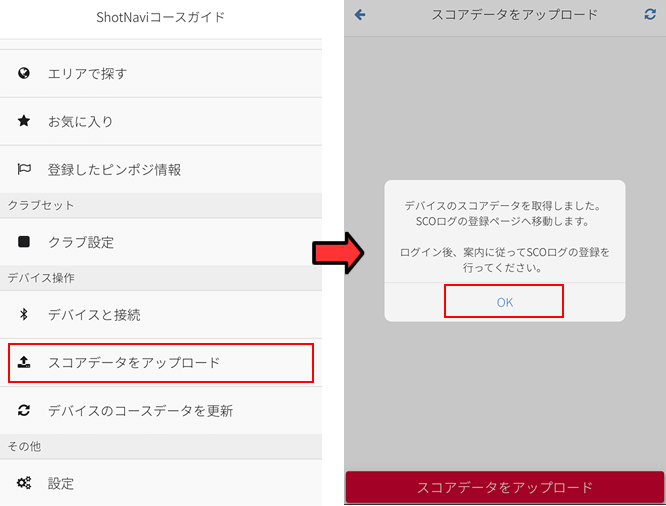The height and width of the screenshot is (506, 666).
Task: Tap the upload icon beside スコアデータをアップロード
Action: point(24,362)
